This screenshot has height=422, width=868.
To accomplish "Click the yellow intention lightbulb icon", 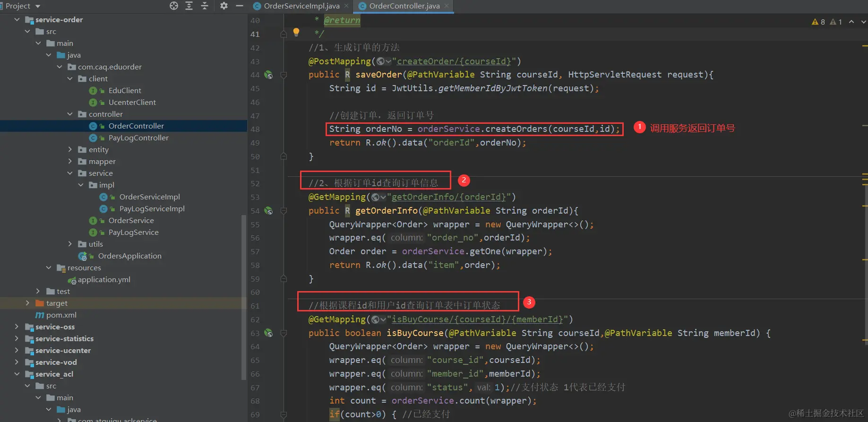I will [x=296, y=32].
